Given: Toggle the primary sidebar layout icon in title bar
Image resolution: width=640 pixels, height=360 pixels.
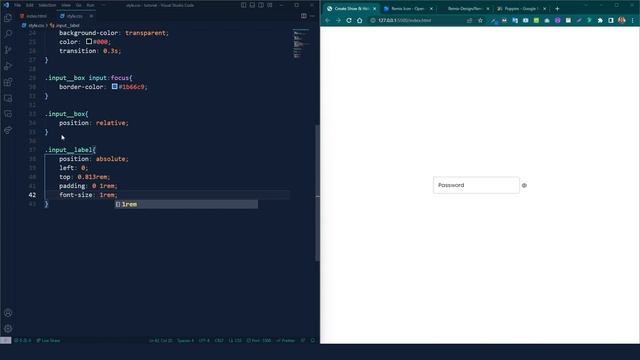Looking at the screenshot, I should (x=243, y=5).
